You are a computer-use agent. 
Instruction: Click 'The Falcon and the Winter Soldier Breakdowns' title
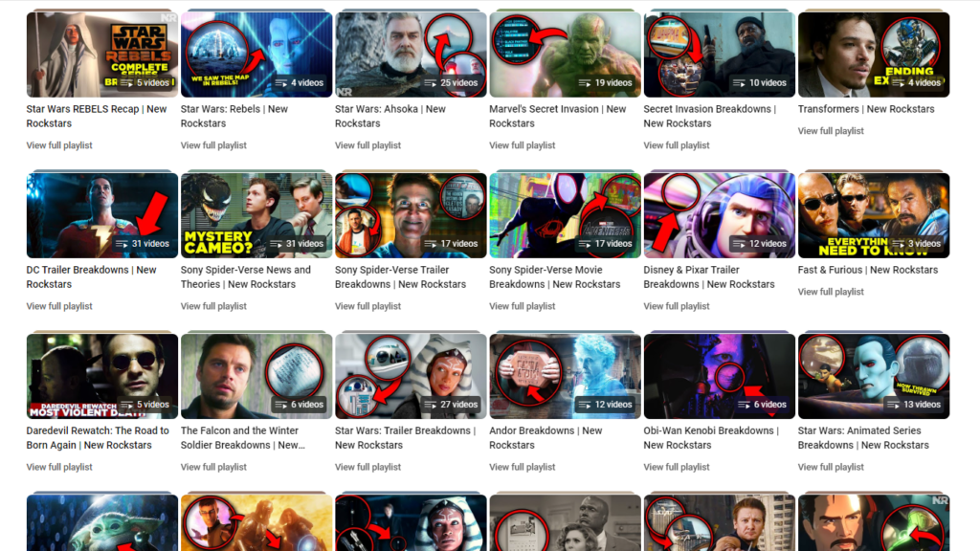click(x=242, y=437)
